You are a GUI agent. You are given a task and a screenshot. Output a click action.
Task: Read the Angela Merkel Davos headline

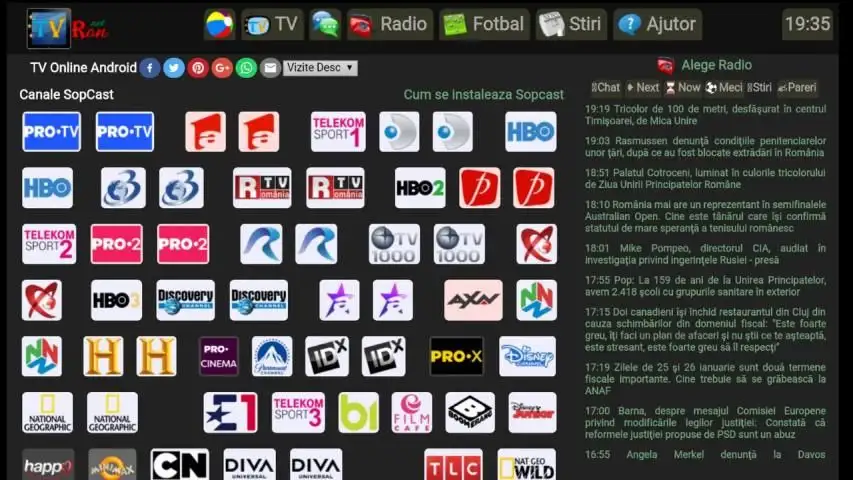tap(705, 454)
